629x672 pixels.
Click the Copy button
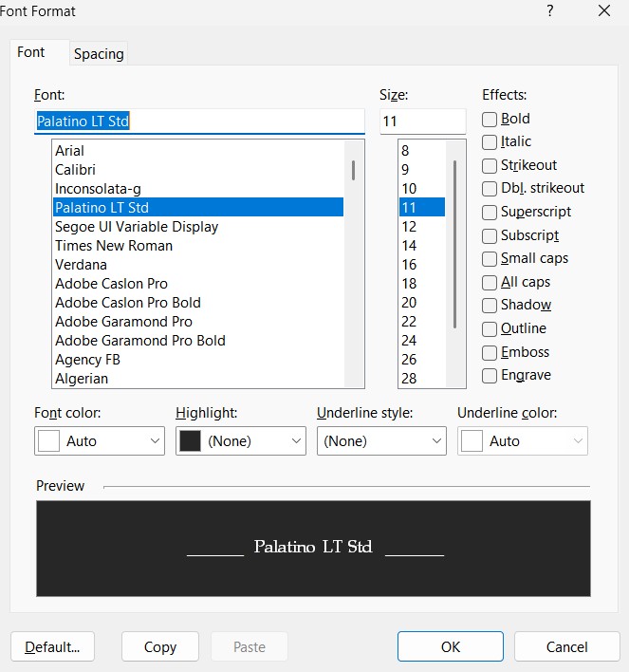(160, 647)
